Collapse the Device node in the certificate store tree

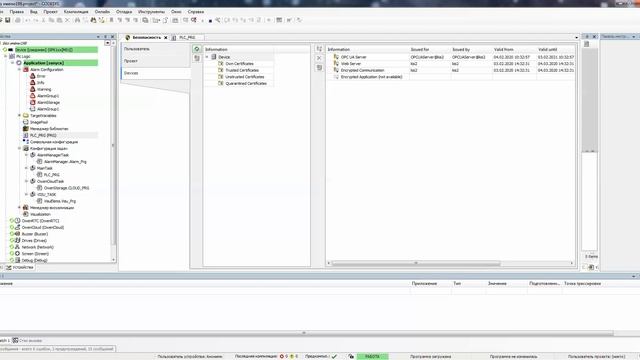point(207,57)
